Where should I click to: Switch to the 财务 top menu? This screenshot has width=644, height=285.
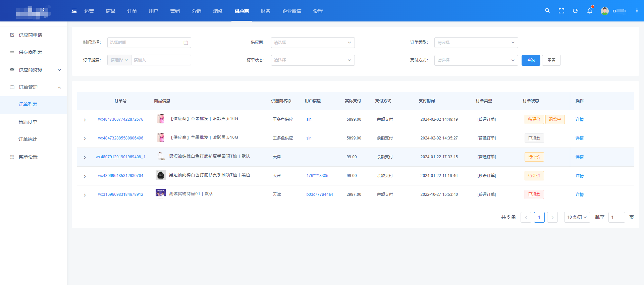point(266,11)
